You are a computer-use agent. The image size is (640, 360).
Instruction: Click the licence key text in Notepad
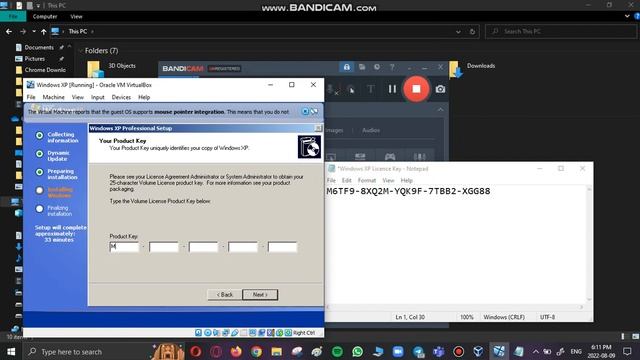[x=408, y=191]
